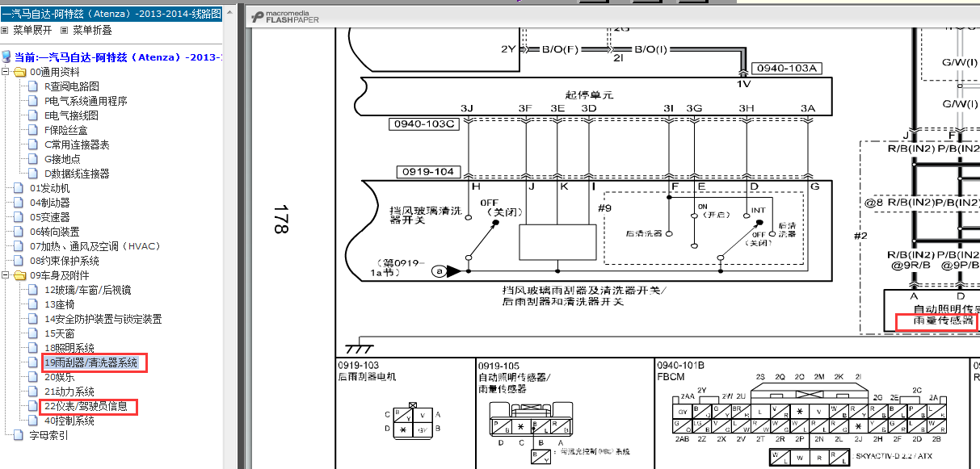980x469 pixels.
Task: Click the page icon beside R查阅电路图
Action: 34,86
